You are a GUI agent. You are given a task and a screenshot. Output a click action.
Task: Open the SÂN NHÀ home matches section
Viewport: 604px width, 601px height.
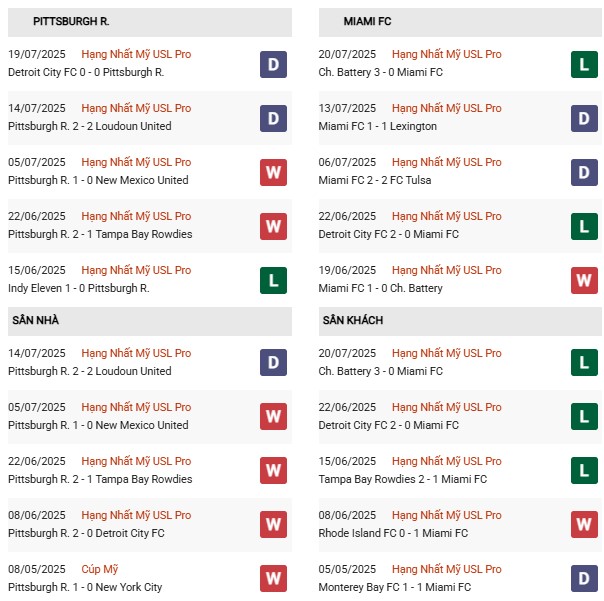click(37, 320)
